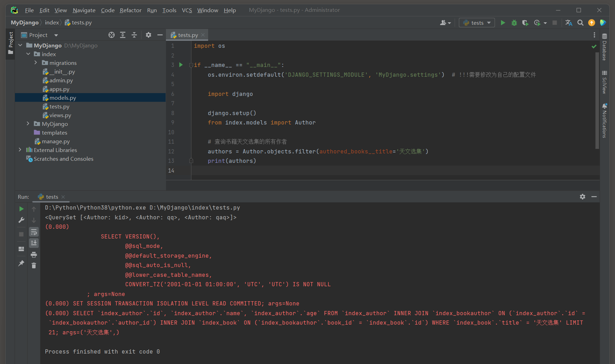The height and width of the screenshot is (364, 615).
Task: Open the Notifications side panel
Action: click(x=605, y=121)
